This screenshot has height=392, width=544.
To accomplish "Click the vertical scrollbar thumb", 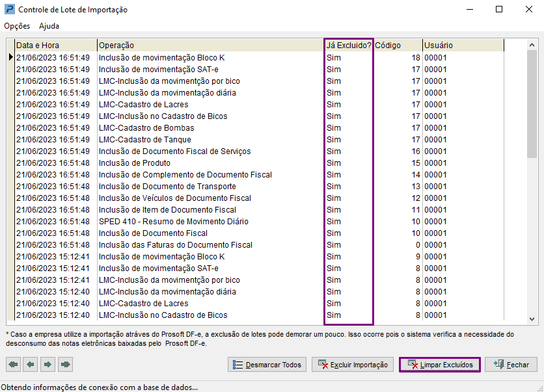I will [x=532, y=104].
